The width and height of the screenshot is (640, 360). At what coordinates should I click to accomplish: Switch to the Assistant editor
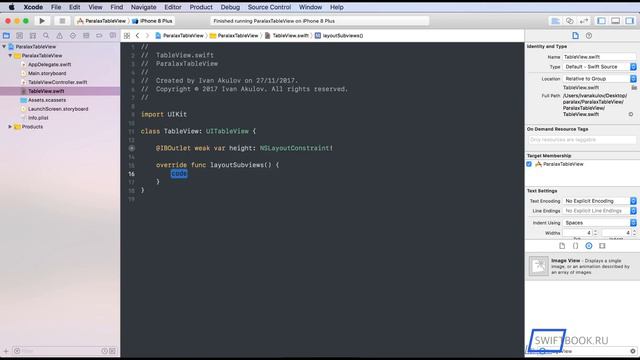click(x=570, y=21)
